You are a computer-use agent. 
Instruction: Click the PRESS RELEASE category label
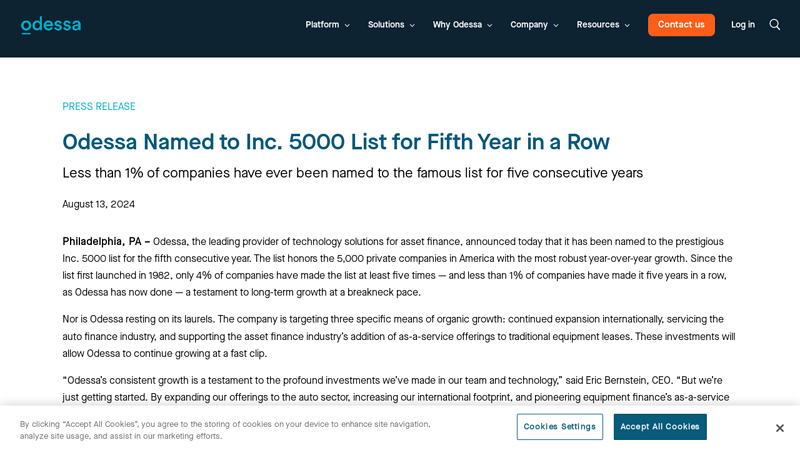(99, 107)
